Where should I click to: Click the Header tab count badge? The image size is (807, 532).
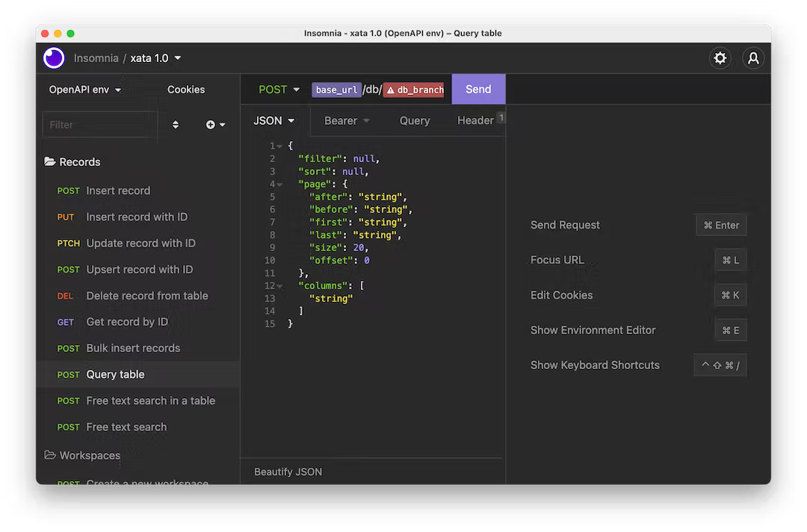coord(501,118)
